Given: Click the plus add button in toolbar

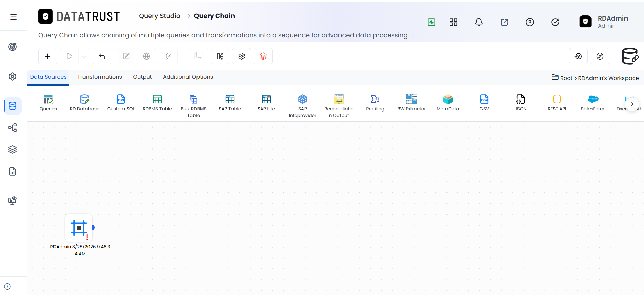Looking at the screenshot, I should tap(48, 56).
